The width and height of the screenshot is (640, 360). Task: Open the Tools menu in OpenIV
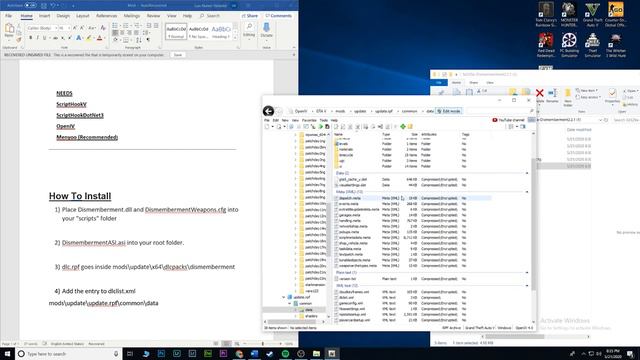tap(324, 120)
